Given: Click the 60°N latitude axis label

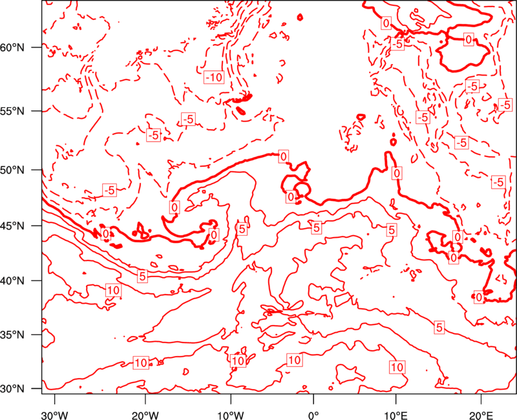Looking at the screenshot, I should 12,48.
